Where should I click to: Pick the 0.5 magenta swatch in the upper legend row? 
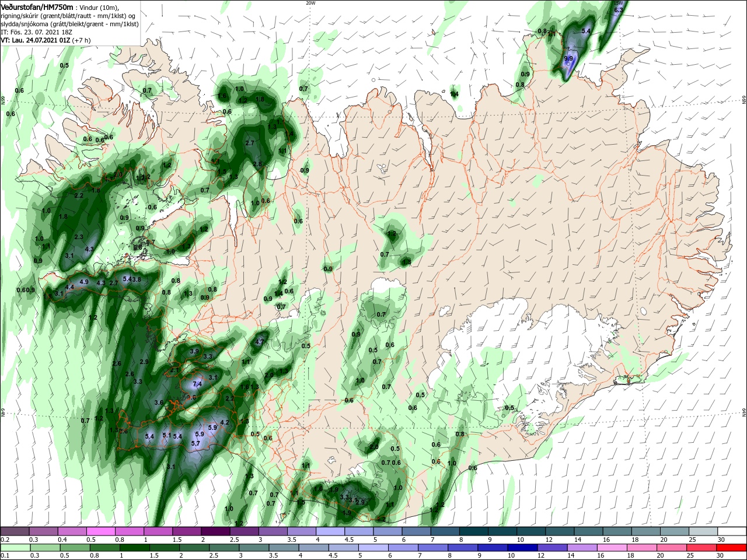pos(101,531)
